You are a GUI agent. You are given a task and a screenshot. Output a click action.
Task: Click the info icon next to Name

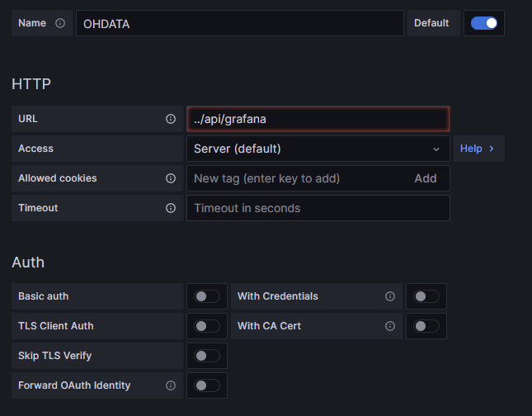pos(60,23)
